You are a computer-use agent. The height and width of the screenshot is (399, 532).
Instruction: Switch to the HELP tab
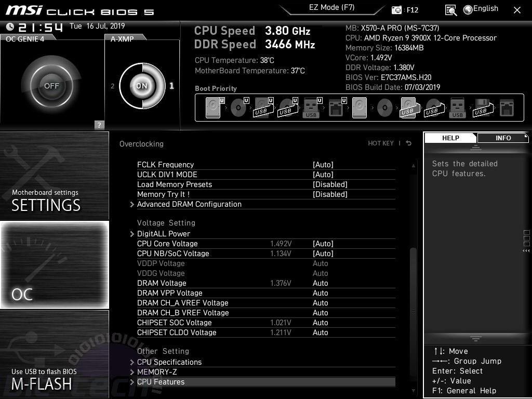pos(450,138)
